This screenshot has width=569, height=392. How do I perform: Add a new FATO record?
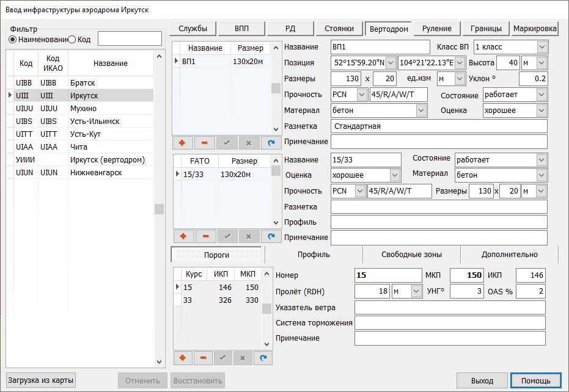point(183,236)
